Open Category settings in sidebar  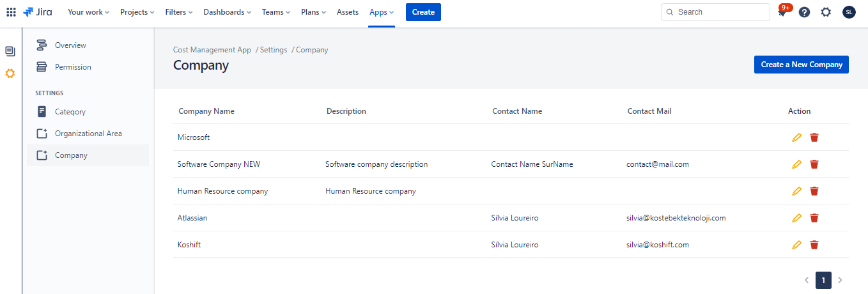tap(88, 112)
